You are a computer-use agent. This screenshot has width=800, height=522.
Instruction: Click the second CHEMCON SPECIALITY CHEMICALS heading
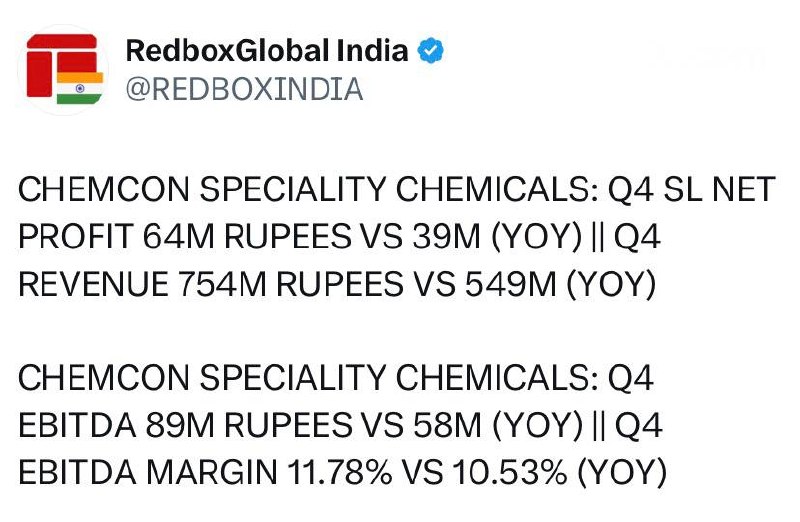(308, 378)
